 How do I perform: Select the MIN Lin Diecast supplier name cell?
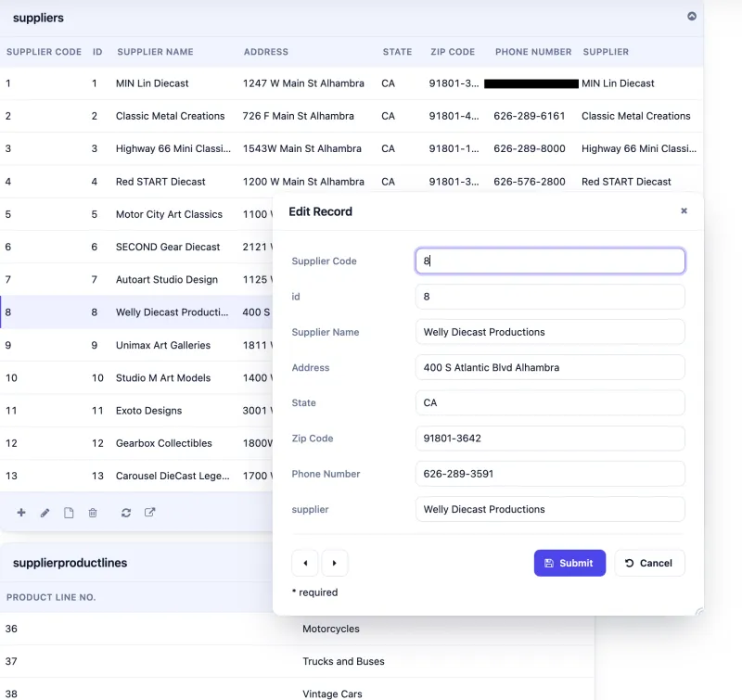(152, 83)
